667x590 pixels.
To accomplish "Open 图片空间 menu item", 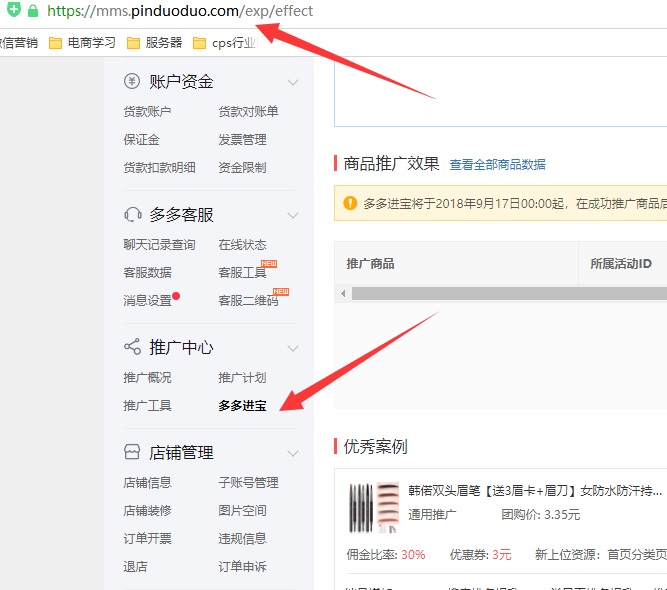I will pos(242,510).
